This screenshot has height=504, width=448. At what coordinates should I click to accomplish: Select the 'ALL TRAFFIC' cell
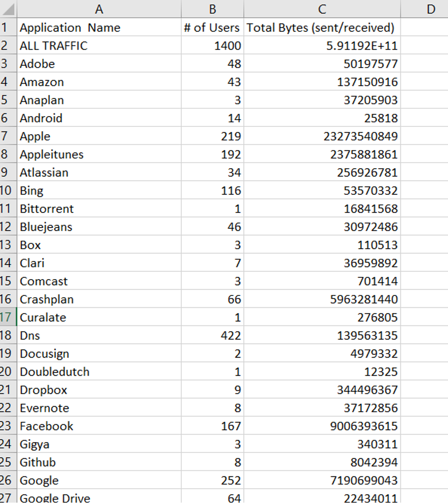pos(99,45)
